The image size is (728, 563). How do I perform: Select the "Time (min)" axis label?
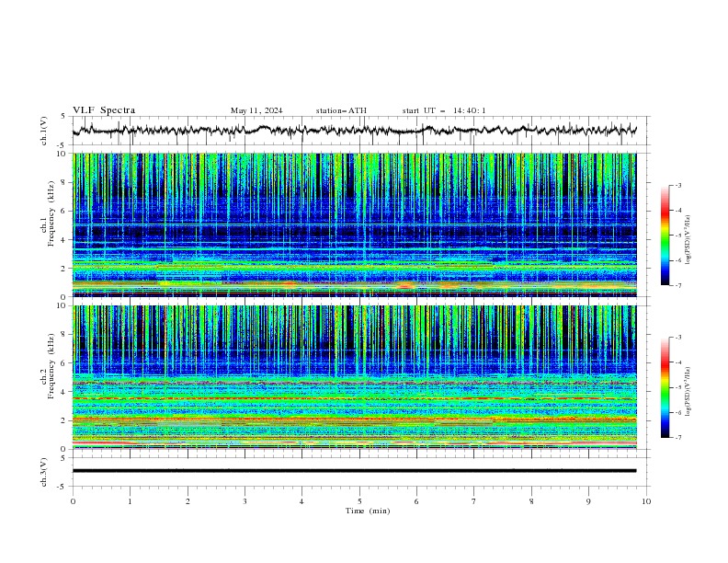pos(368,511)
